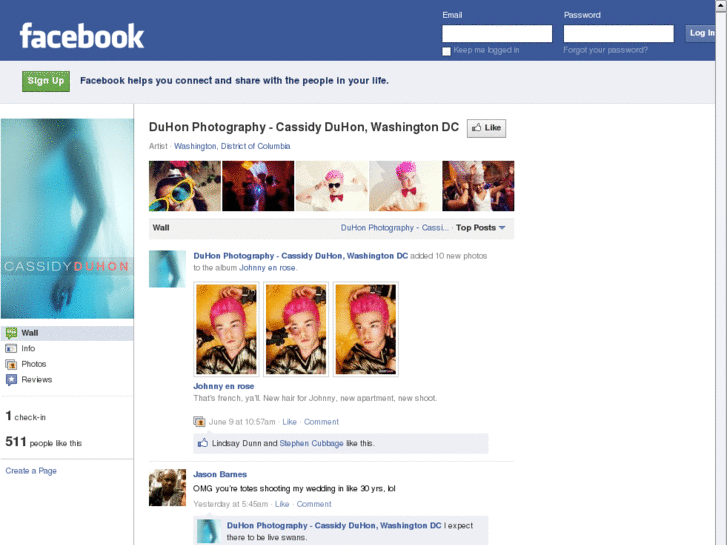Click the Email input field
This screenshot has width=727, height=545.
pyautogui.click(x=497, y=33)
